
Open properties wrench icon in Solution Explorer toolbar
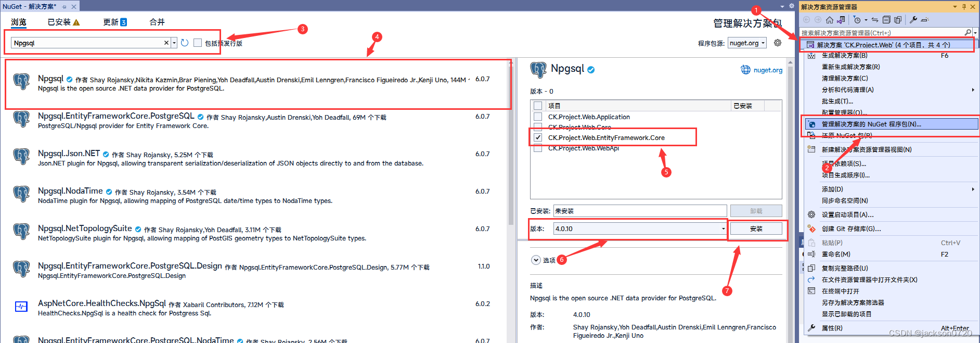[913, 20]
